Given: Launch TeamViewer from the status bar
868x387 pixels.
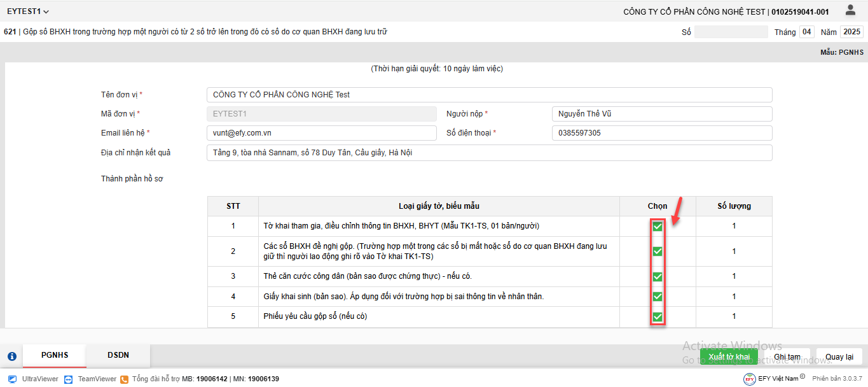Looking at the screenshot, I should tap(68, 379).
